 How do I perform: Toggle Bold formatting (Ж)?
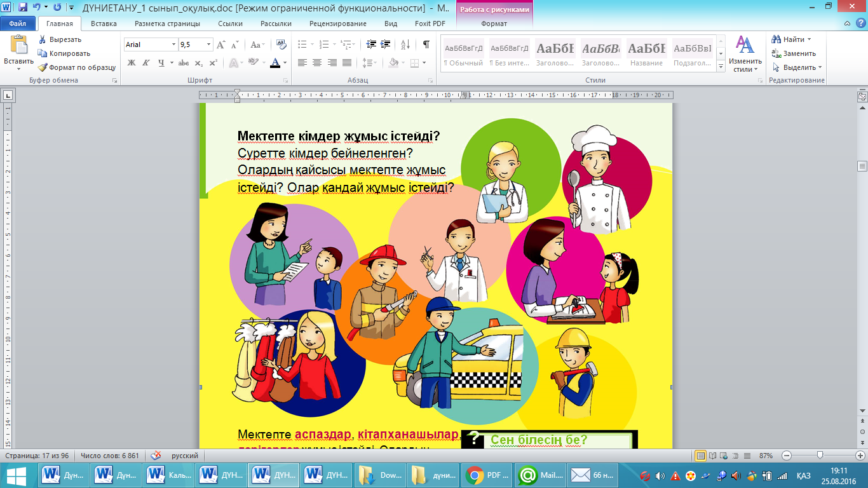coord(132,63)
